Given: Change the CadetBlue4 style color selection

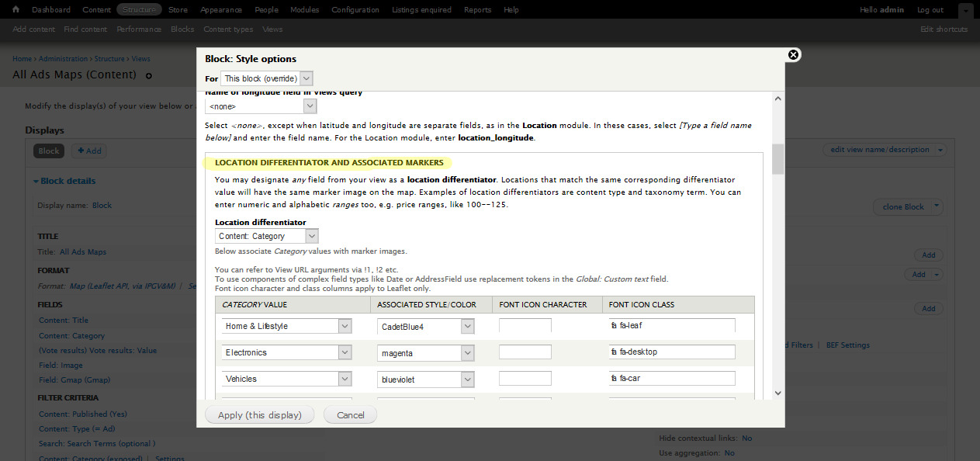Looking at the screenshot, I should click(425, 327).
